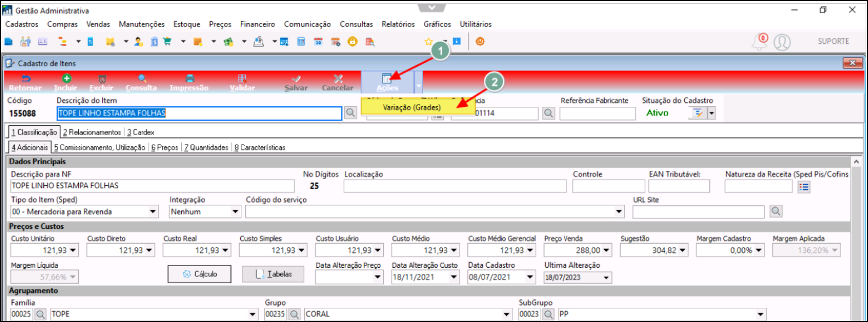
Task: Click the orange hierarchy tree icon
Action: click(62, 41)
